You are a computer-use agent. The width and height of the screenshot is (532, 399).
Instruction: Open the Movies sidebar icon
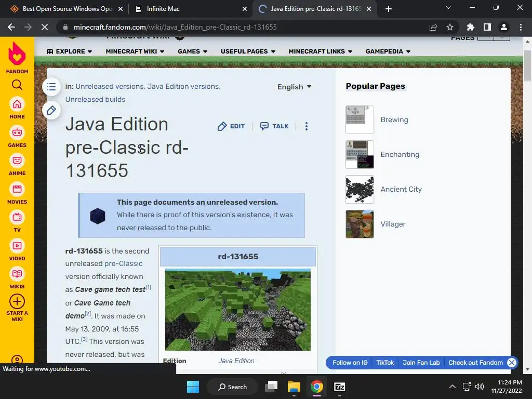pos(17,189)
